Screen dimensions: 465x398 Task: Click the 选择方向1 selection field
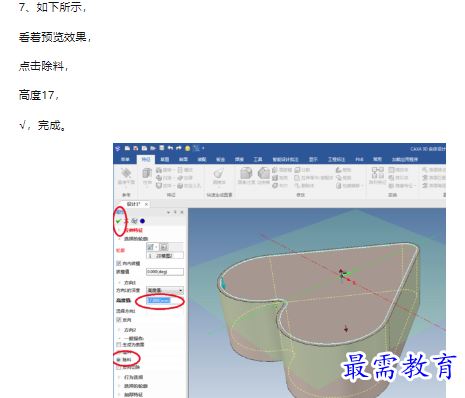165,311
